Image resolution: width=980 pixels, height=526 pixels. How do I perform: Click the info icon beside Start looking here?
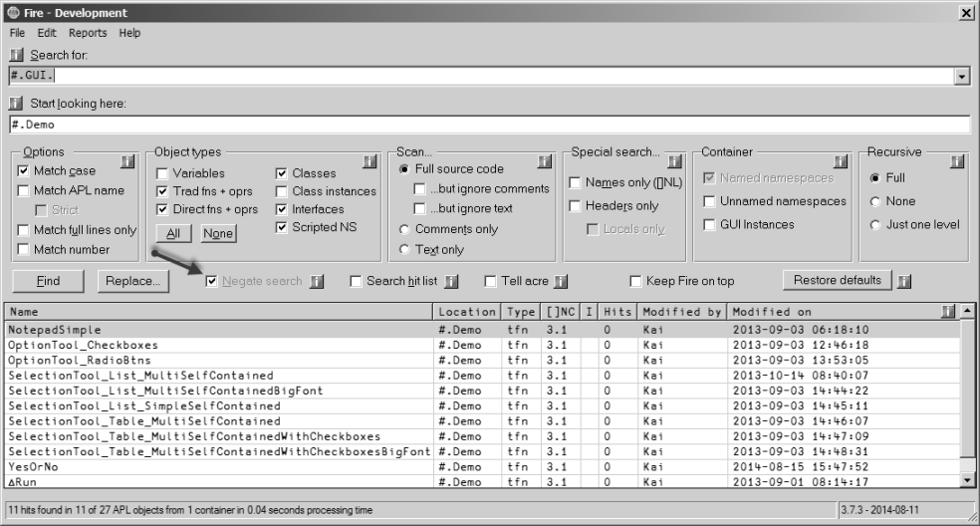[x=16, y=104]
